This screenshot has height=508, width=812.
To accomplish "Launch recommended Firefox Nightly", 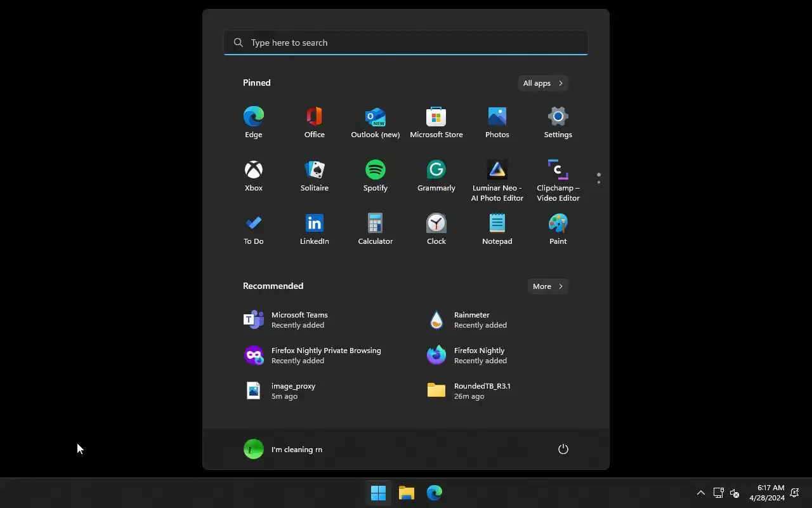I will [497, 355].
